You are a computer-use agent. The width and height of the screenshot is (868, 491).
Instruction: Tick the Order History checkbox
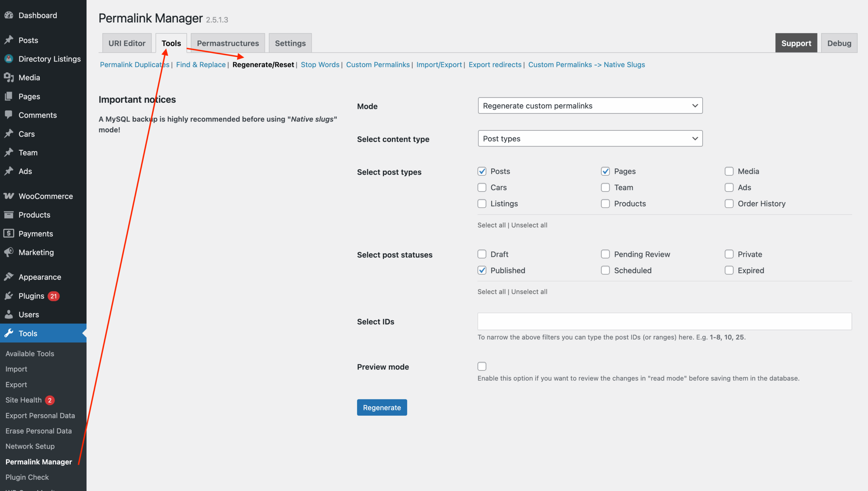pos(729,204)
